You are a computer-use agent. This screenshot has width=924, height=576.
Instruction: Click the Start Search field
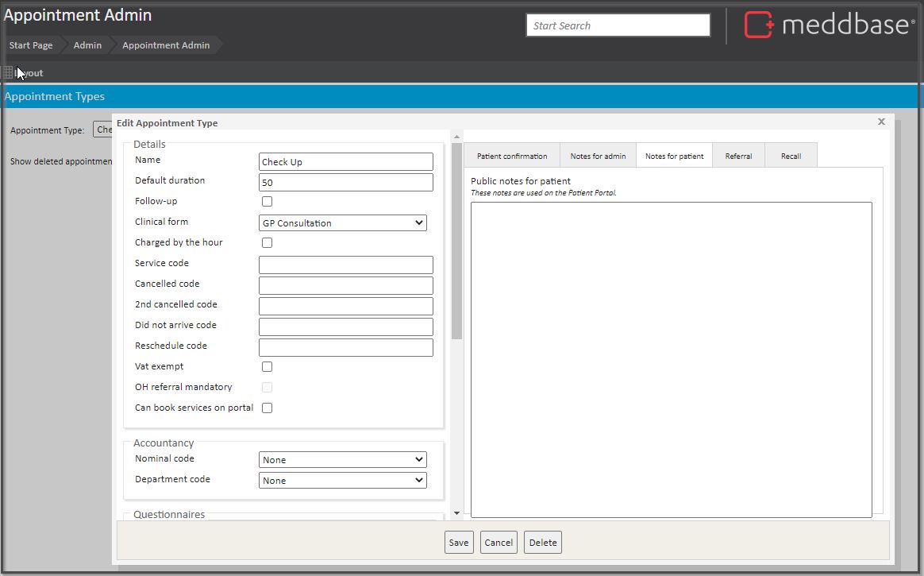(618, 25)
